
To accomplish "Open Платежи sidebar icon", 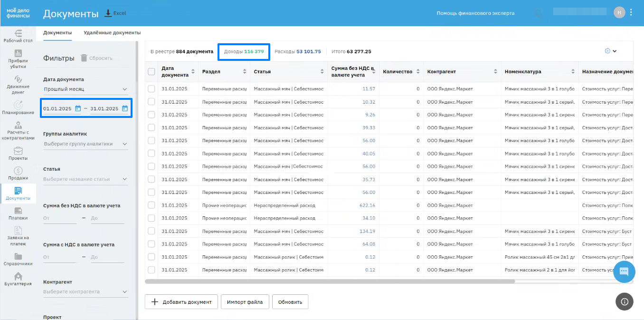I will (18, 211).
